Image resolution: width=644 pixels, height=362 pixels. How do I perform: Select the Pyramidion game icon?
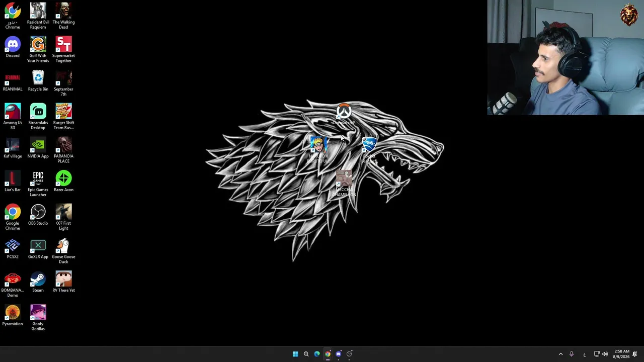click(13, 315)
